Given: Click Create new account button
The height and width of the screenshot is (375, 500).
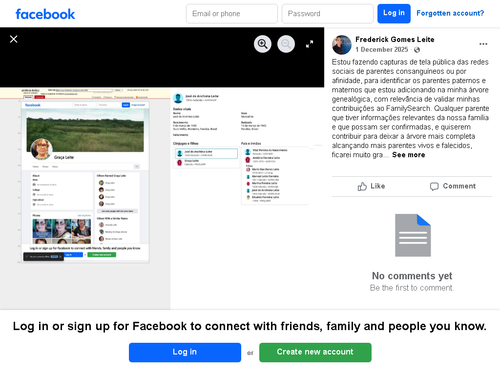Looking at the screenshot, I should coord(315,352).
